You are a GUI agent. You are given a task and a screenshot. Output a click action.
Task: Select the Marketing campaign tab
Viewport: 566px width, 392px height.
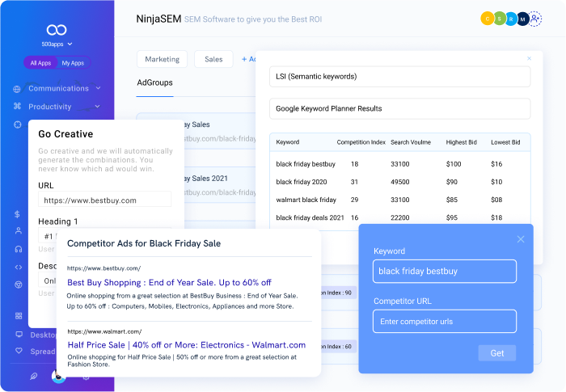[162, 59]
